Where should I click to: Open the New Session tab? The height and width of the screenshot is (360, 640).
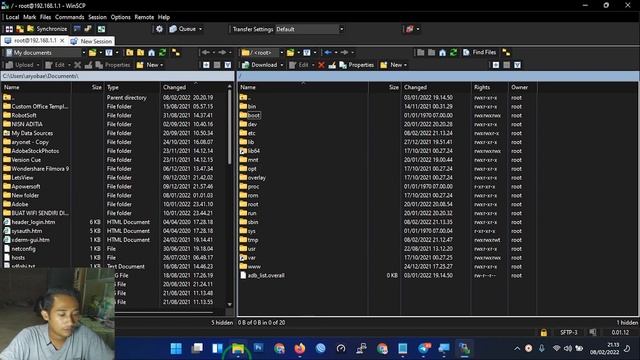91,41
